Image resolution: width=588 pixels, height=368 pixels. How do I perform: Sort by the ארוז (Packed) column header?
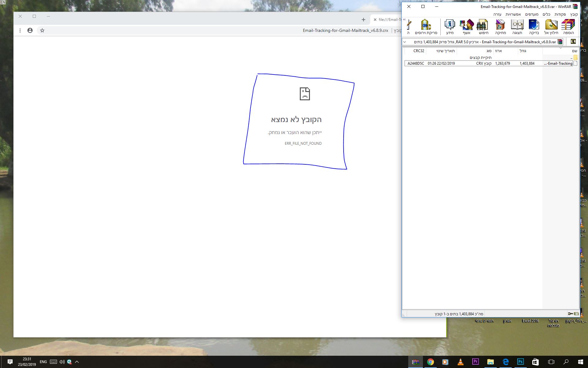(506, 51)
